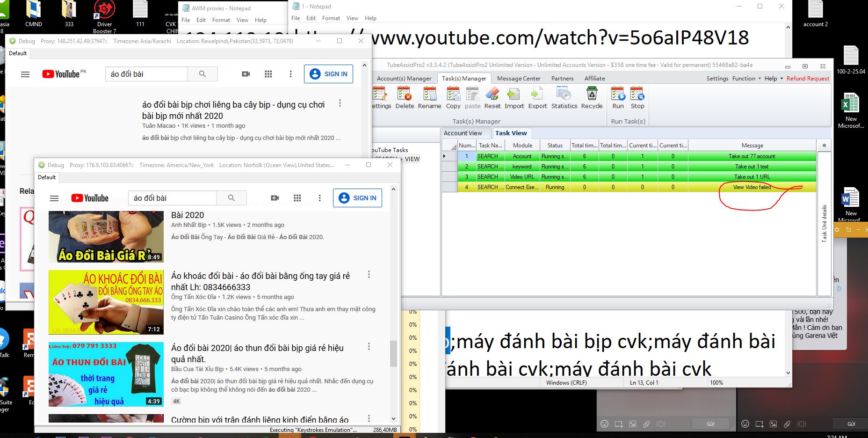Click the YouTube search field containing áo đổi bài
The width and height of the screenshot is (868, 438).
click(x=172, y=198)
